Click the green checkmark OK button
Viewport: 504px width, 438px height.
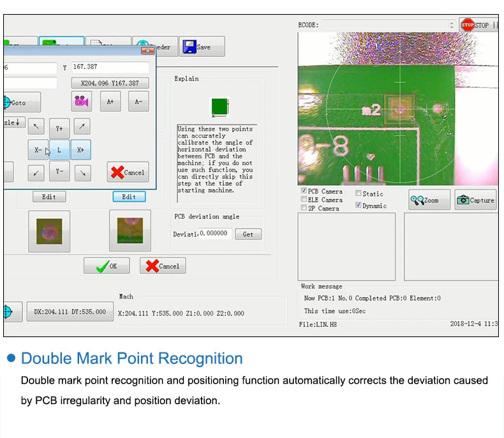[107, 266]
